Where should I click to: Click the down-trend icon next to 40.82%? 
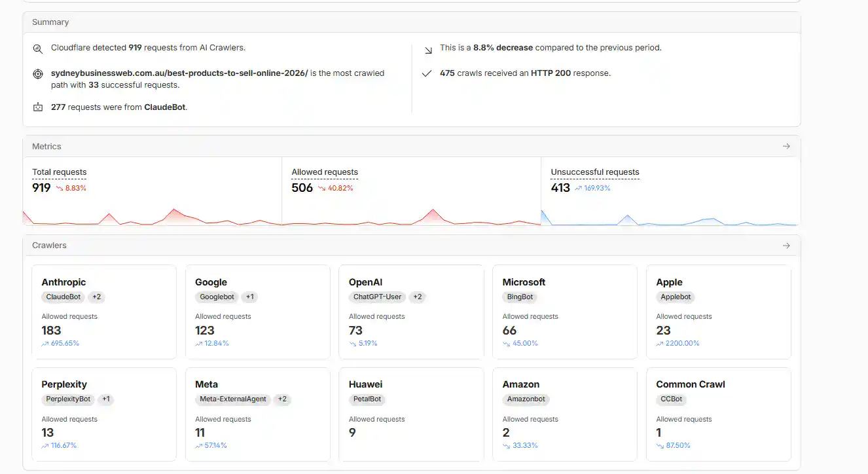pos(321,188)
